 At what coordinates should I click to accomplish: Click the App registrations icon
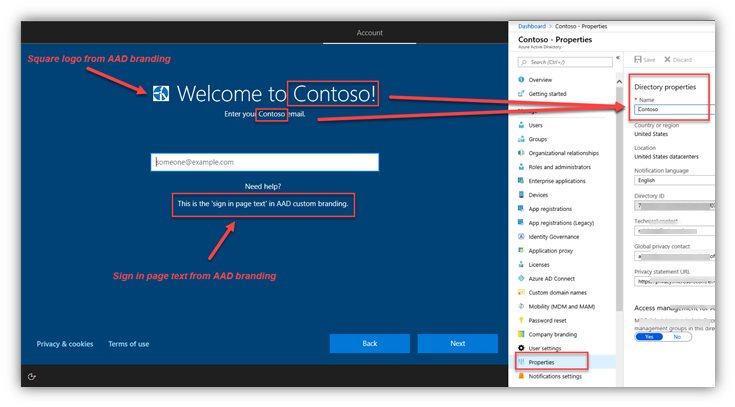click(x=521, y=209)
